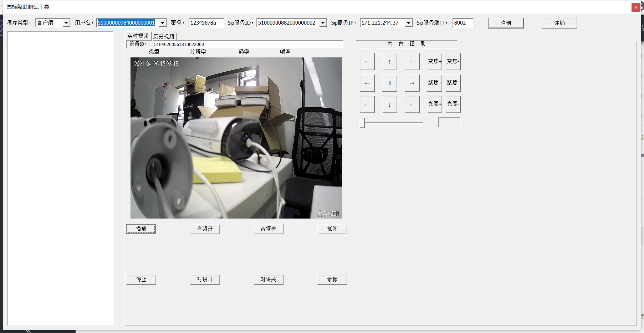Pan camera up-left with diagonal arrow
This screenshot has width=644, height=333.
367,62
